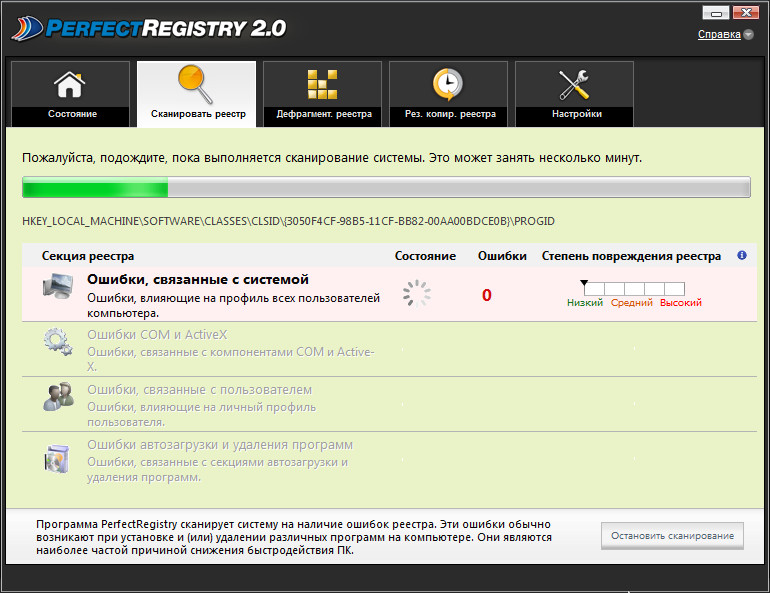Image resolution: width=770 pixels, height=593 pixels.
Task: Click the green scanning progress bar
Action: [x=385, y=188]
